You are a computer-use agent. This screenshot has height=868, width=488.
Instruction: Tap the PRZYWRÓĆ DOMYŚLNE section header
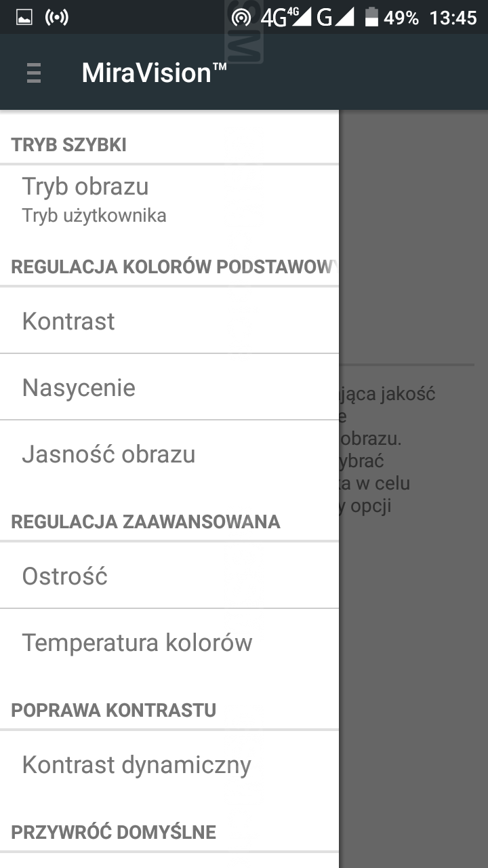(114, 832)
